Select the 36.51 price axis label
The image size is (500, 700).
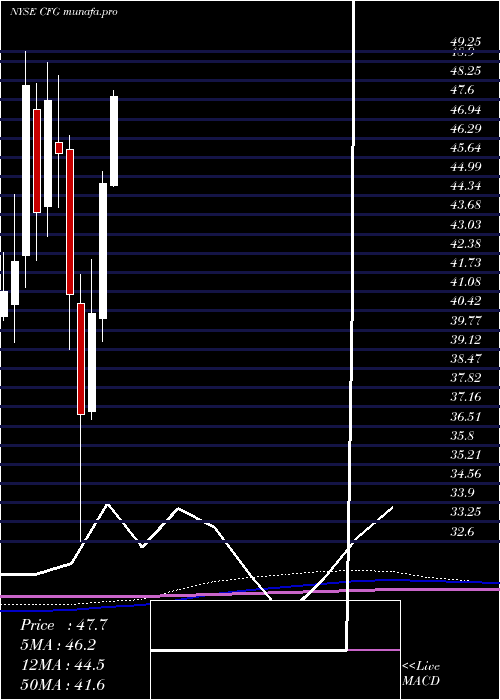(466, 417)
